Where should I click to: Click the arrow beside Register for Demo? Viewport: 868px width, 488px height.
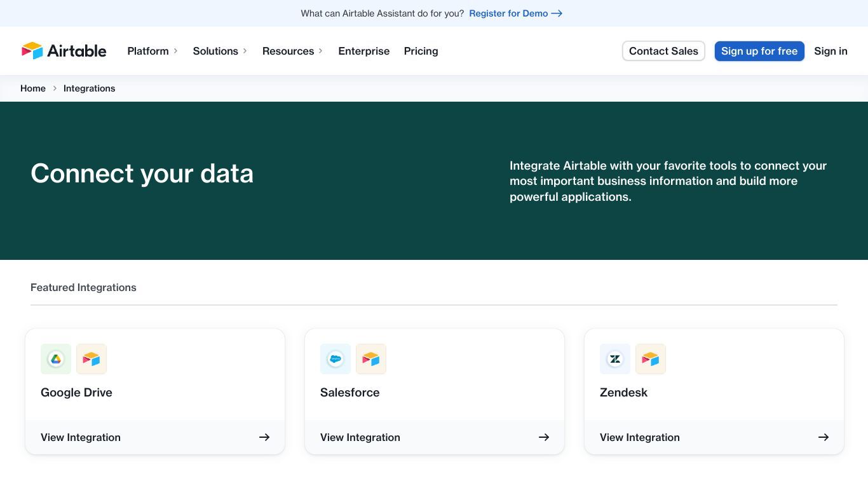(557, 13)
